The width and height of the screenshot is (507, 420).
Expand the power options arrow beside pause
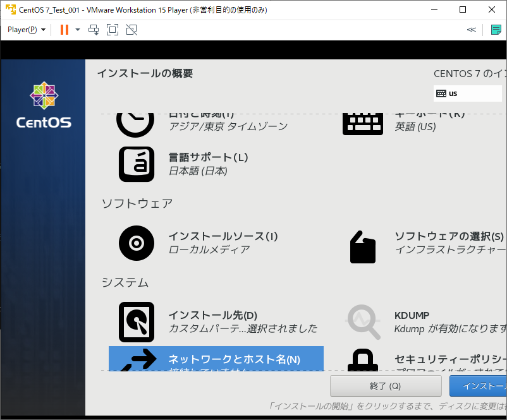coord(78,30)
